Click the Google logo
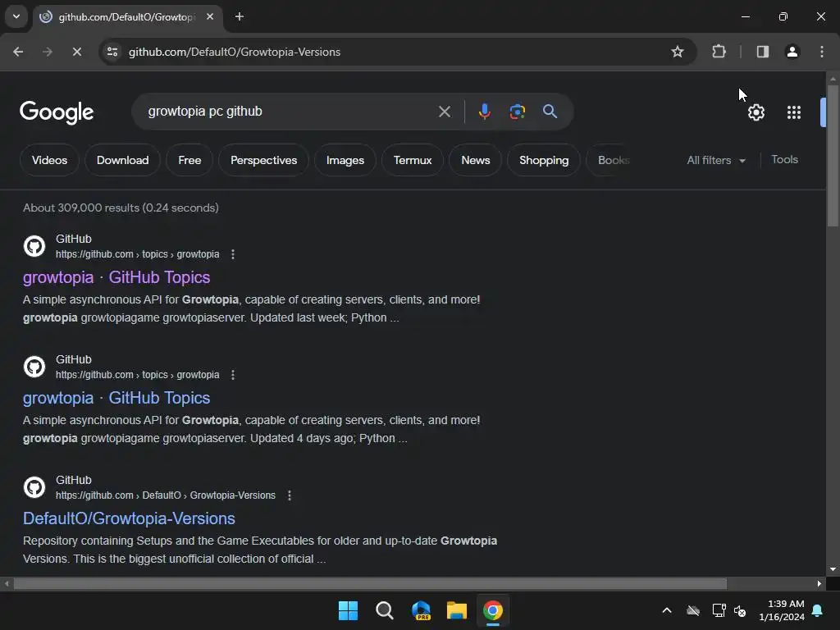 click(57, 112)
